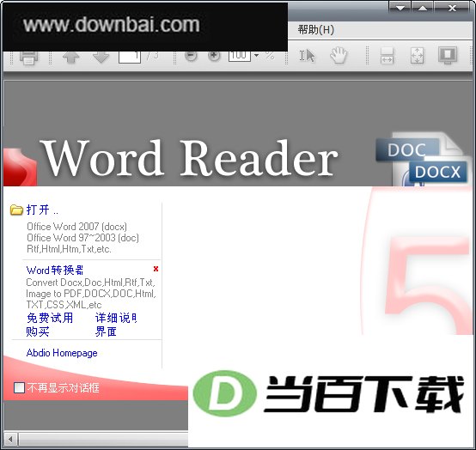The width and height of the screenshot is (476, 450).
Task: Click the window roll-up arrow button
Action: [422, 8]
